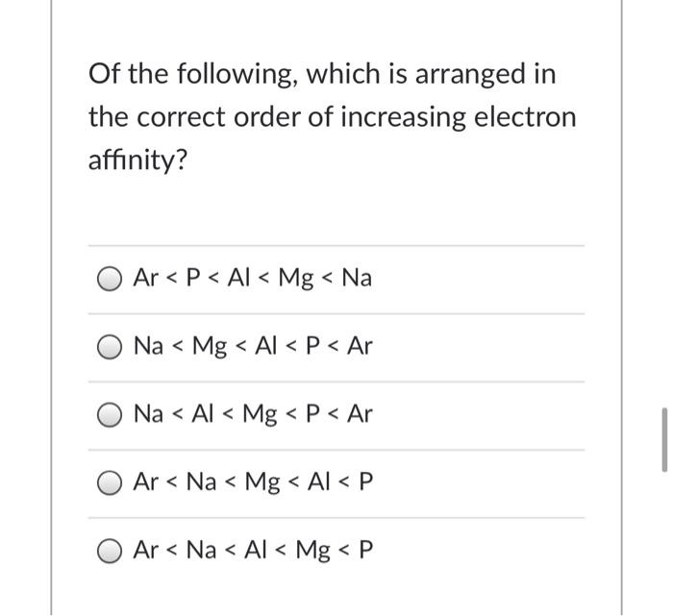The image size is (673, 616).
Task: Click 'P' at the end of last option
Action: [x=365, y=550]
